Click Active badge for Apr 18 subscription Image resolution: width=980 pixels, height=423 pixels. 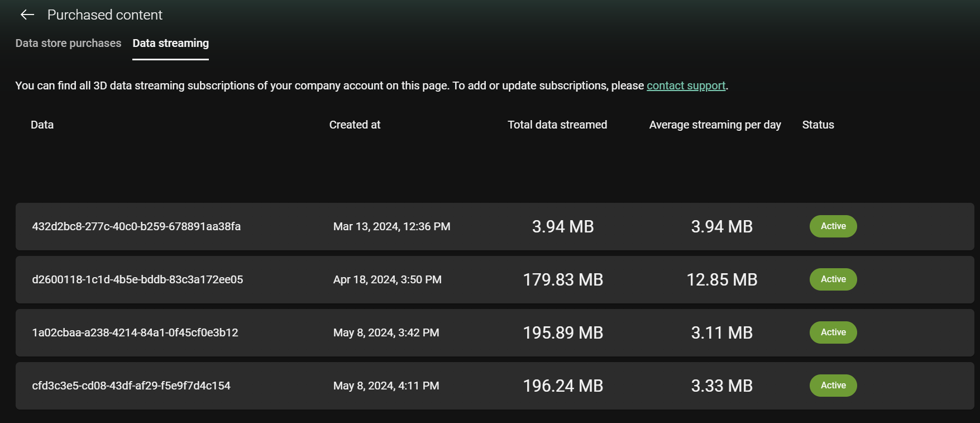833,279
